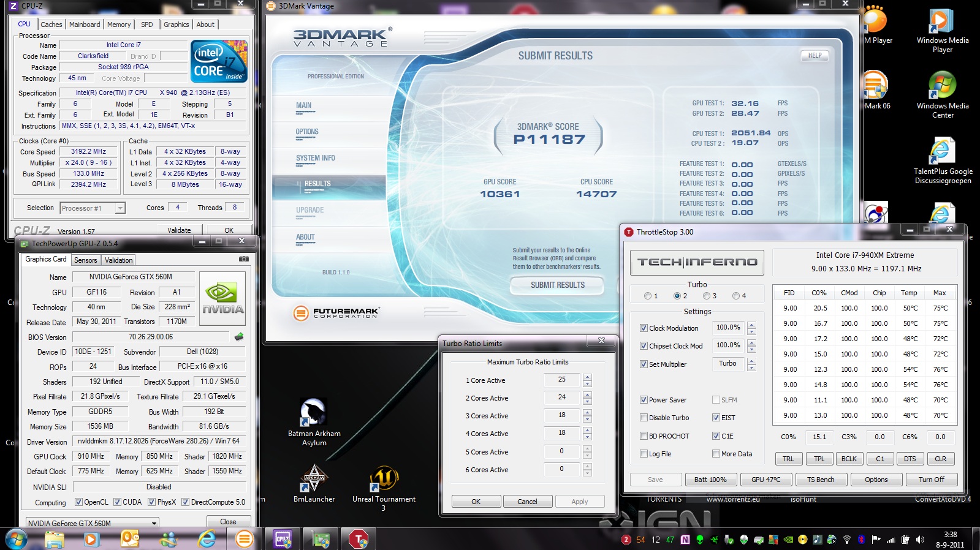Switch to ThrottleStop taskbar button
The image size is (980, 550).
(x=359, y=539)
